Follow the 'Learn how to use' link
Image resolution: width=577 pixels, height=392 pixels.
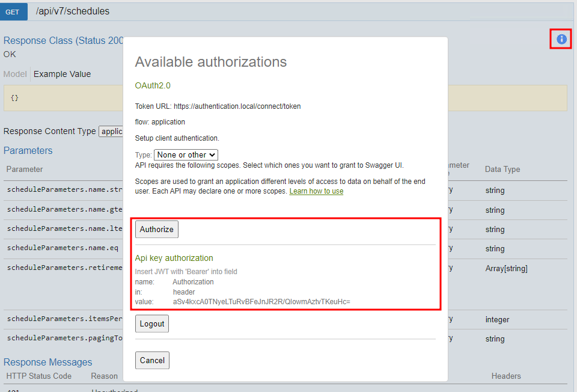tap(316, 191)
